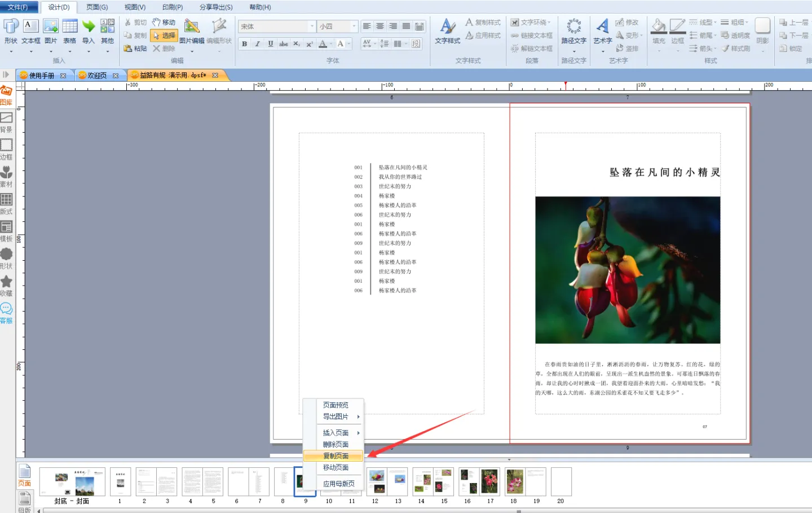Screen dimensions: 812x513
Task: Open the 收藏 favorites side panel
Action: click(6, 286)
